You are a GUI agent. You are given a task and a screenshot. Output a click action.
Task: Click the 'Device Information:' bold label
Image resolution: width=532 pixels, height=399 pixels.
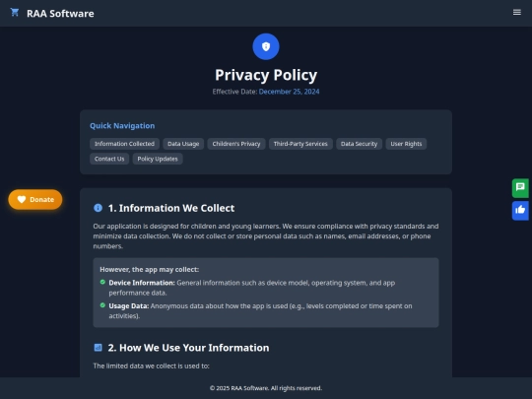[142, 283]
